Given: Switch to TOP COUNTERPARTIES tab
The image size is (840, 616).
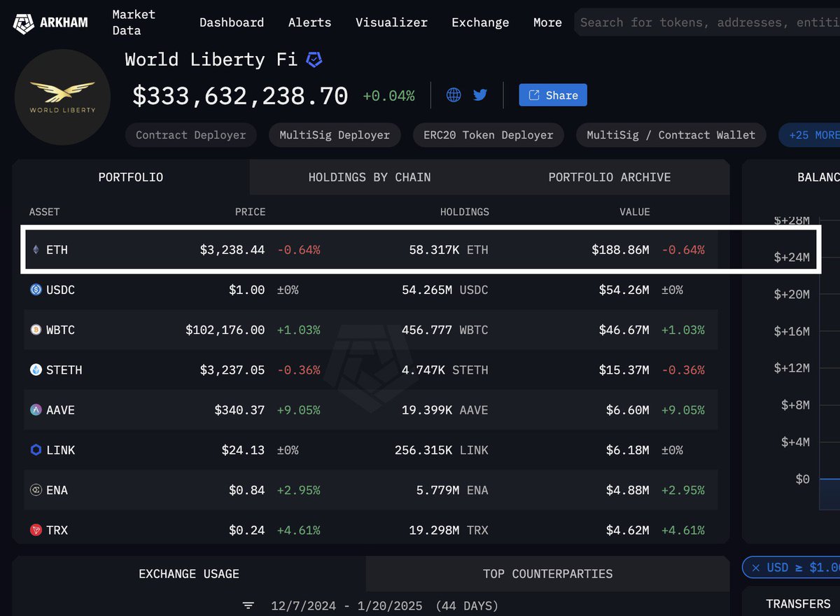Looking at the screenshot, I should pyautogui.click(x=547, y=574).
